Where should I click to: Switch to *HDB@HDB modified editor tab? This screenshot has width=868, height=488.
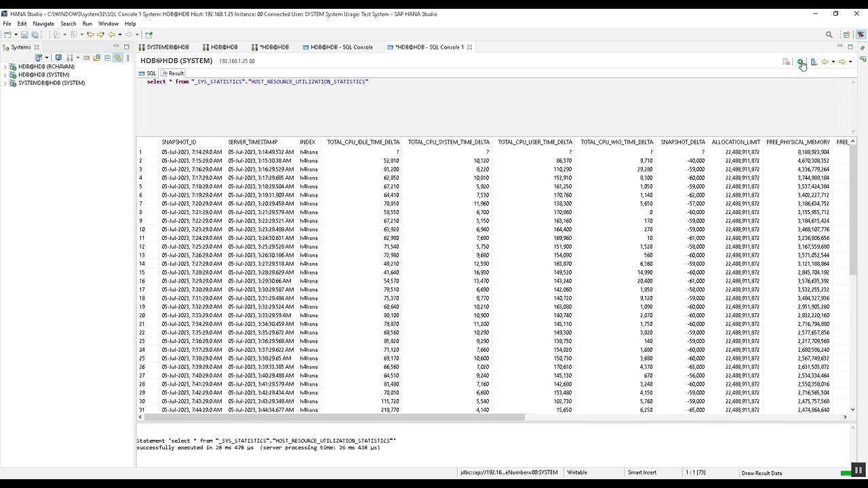(x=271, y=47)
